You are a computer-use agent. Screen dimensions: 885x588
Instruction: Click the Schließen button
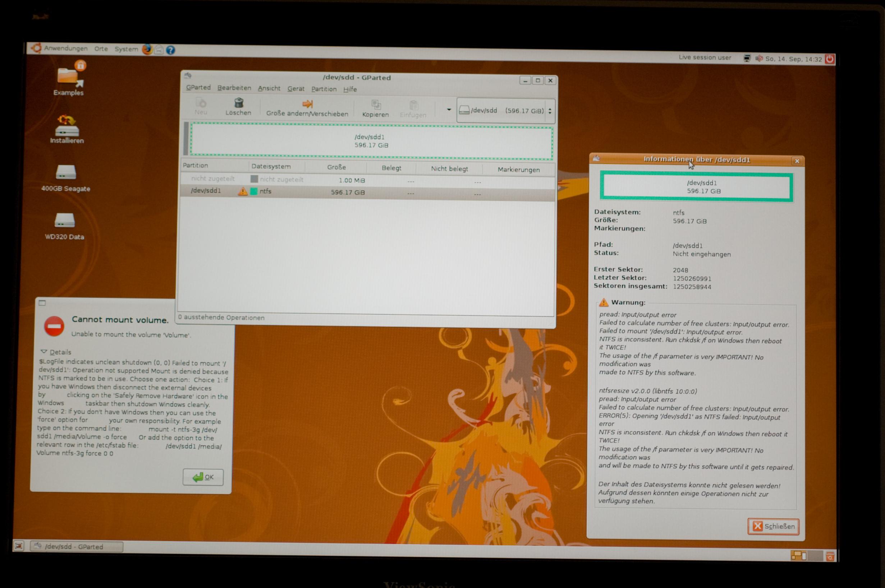(x=773, y=527)
